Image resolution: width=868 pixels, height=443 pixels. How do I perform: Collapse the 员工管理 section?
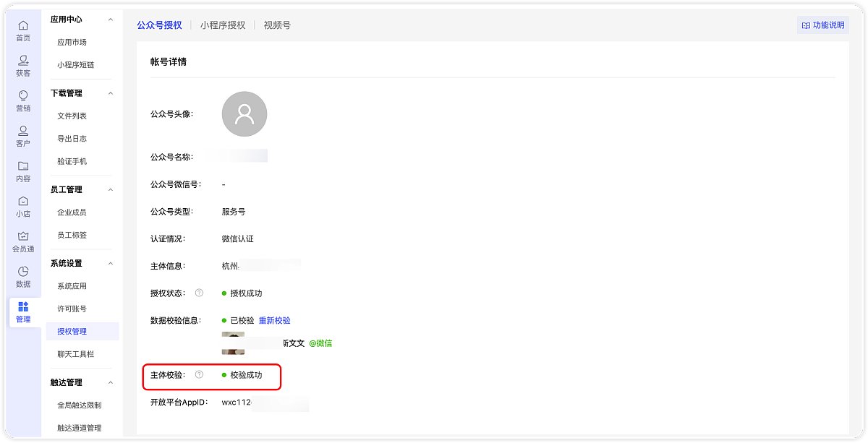click(x=111, y=189)
